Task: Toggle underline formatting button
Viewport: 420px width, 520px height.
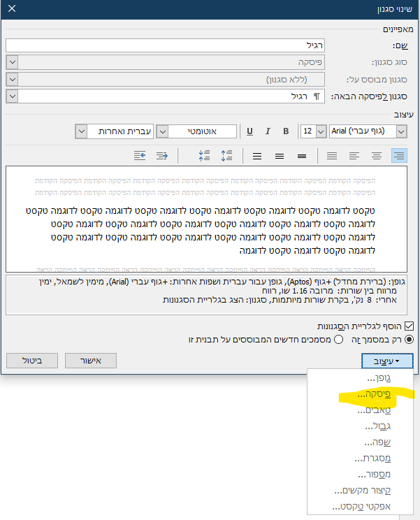Action: click(x=250, y=131)
